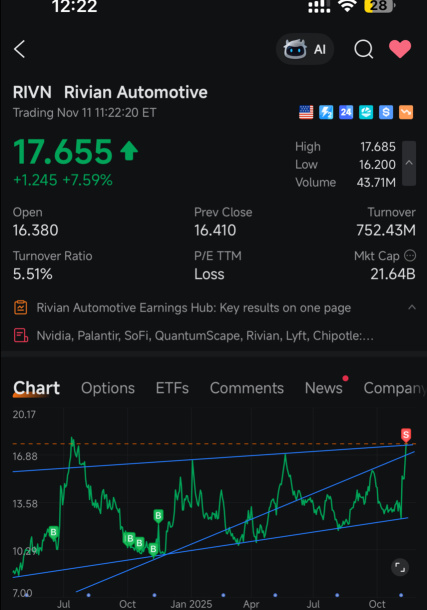This screenshot has width=427, height=610.
Task: Tap the Wi-Fi icon in status bar
Action: click(x=347, y=5)
